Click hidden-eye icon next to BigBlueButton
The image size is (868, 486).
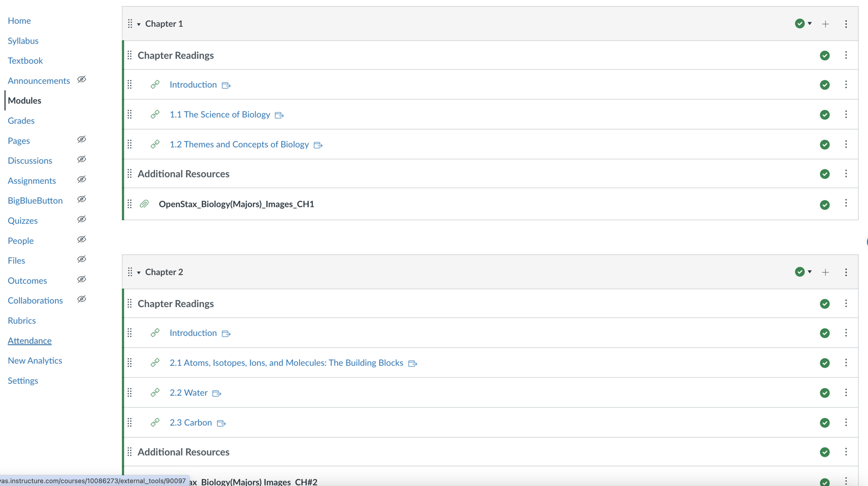point(82,200)
